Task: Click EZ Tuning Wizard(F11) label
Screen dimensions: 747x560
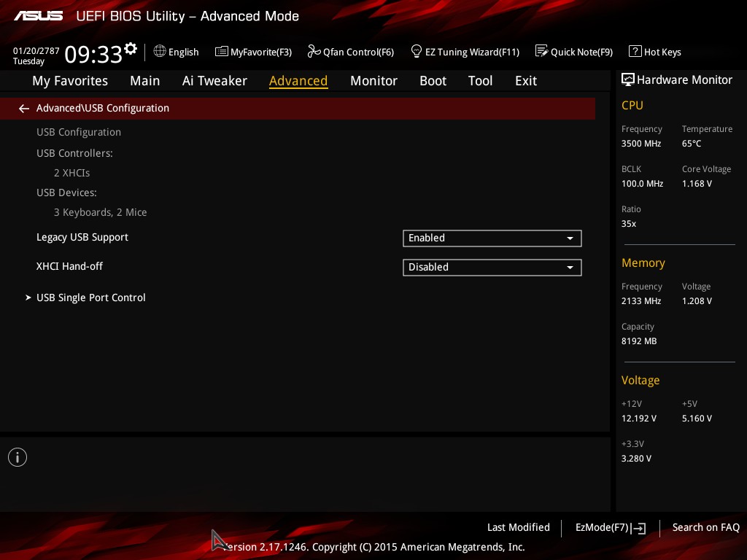Action: pyautogui.click(x=472, y=52)
